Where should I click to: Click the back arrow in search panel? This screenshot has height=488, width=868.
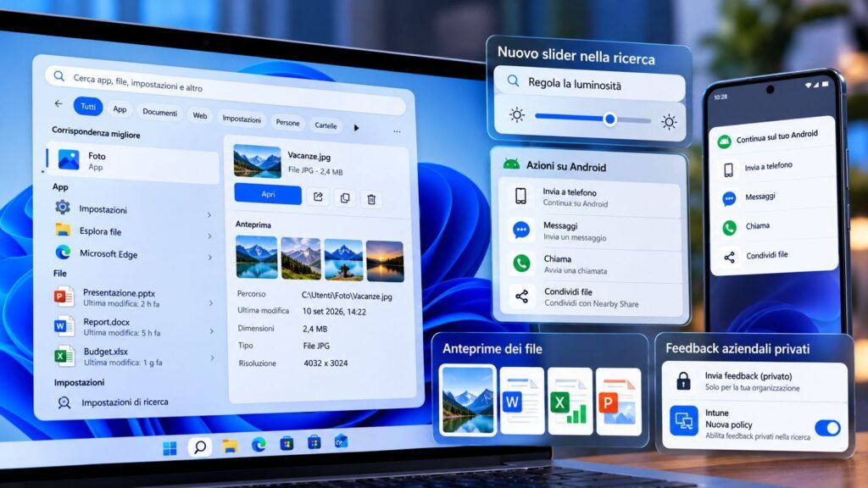click(58, 103)
